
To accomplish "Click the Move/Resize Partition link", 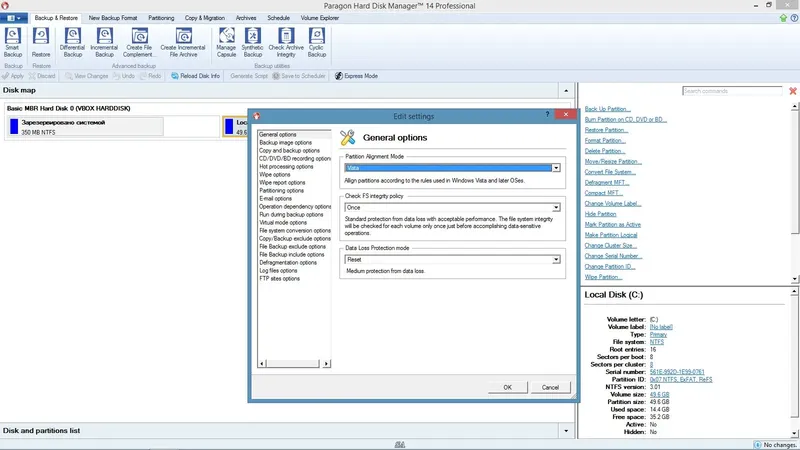I will 613,162.
